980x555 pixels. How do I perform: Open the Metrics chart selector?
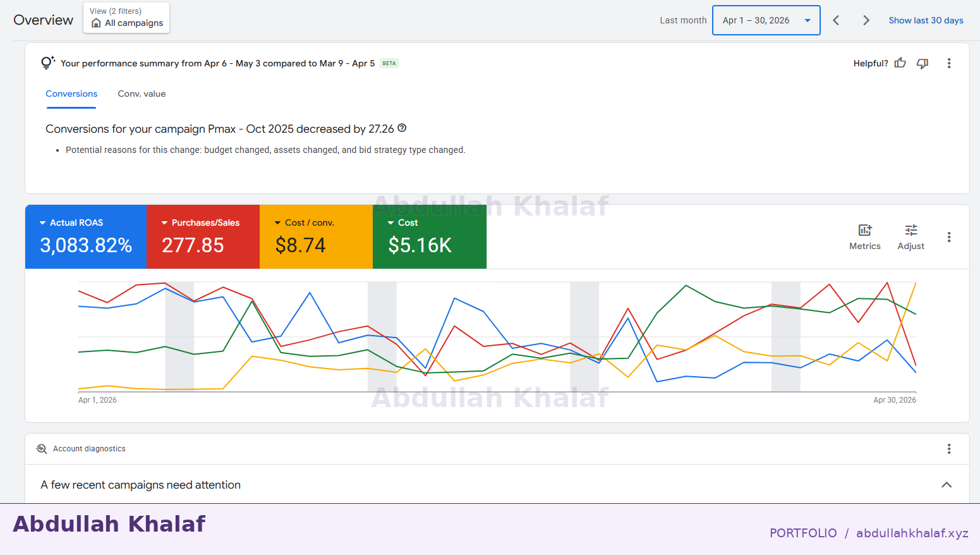pyautogui.click(x=865, y=237)
